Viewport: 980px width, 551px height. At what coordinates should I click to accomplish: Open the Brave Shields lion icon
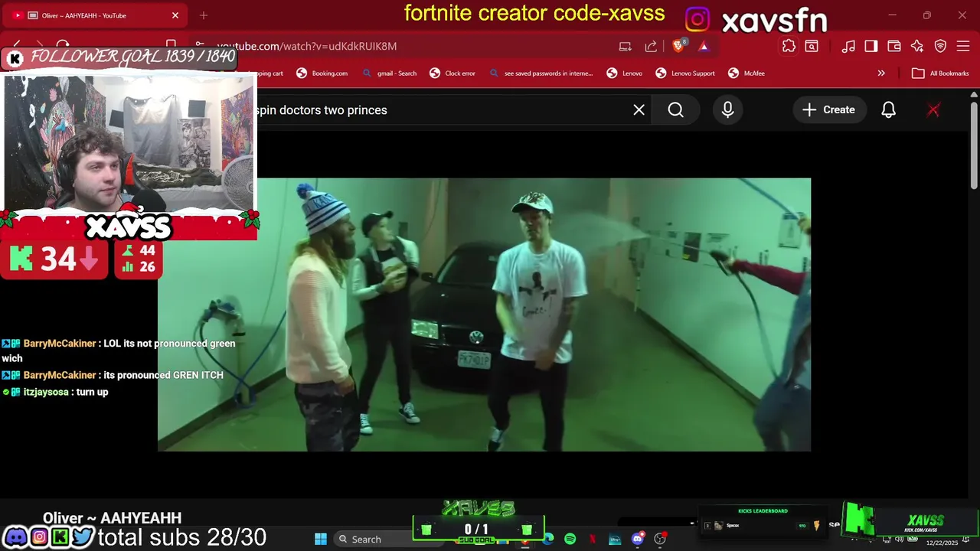pyautogui.click(x=678, y=46)
